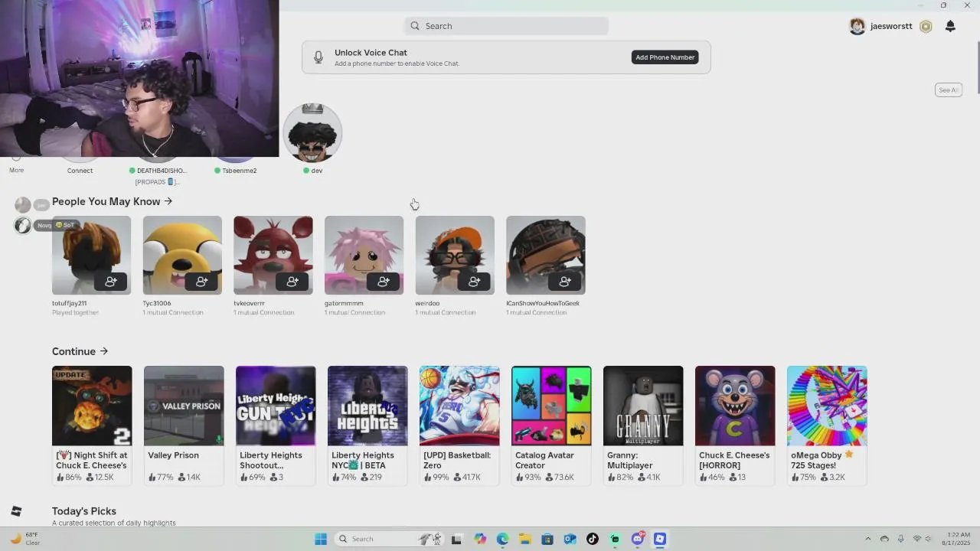
Task: Open Tyc31006's avatar card
Action: (x=182, y=255)
